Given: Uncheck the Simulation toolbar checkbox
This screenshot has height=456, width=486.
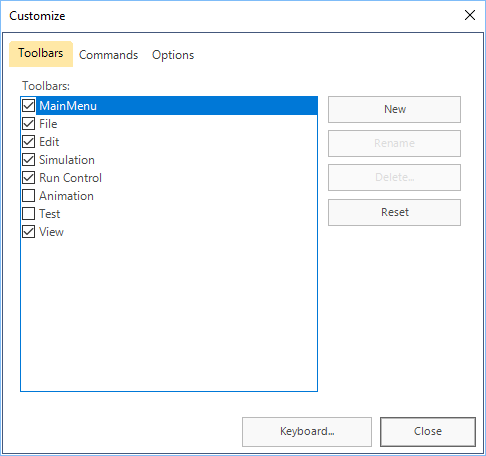Looking at the screenshot, I should [29, 160].
